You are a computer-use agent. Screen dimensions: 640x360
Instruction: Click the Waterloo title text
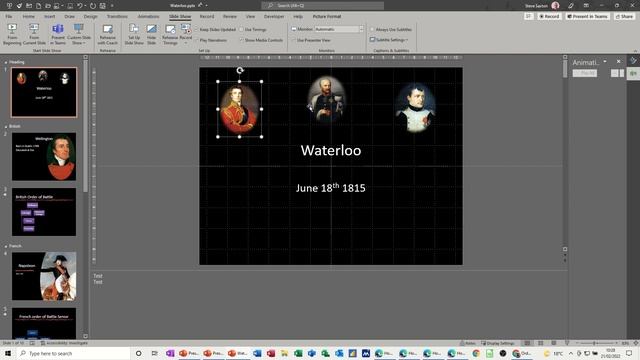click(331, 150)
